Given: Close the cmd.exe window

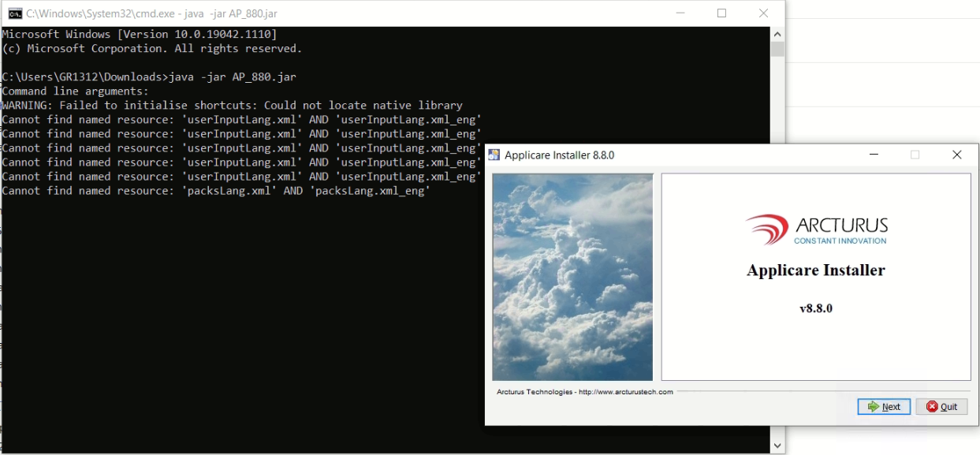Looking at the screenshot, I should [763, 13].
